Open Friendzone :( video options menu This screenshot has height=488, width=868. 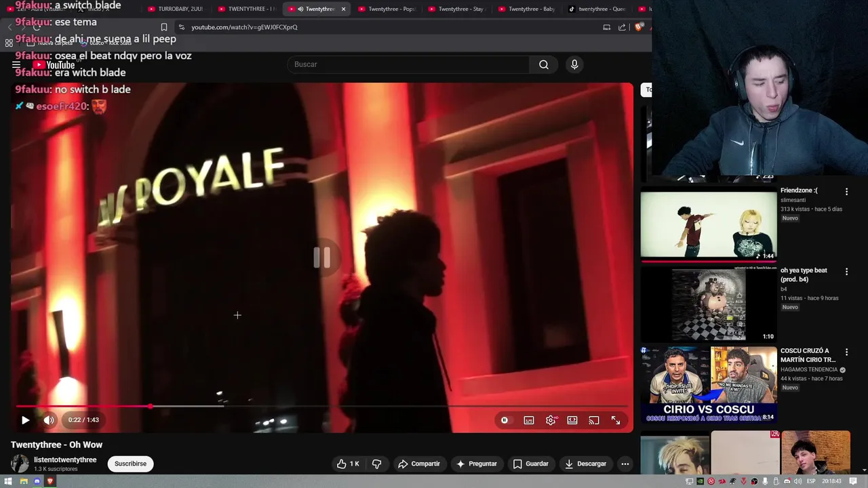(x=846, y=192)
